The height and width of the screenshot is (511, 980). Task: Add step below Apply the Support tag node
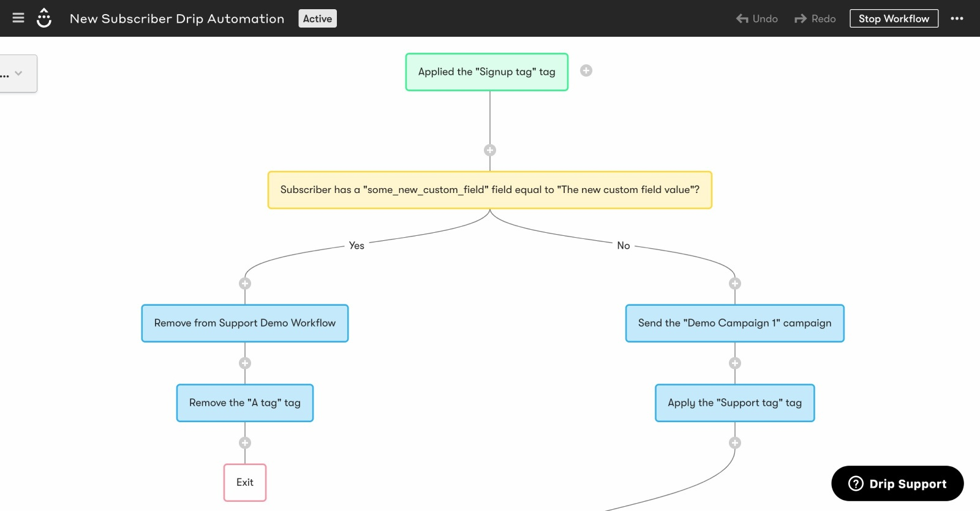click(x=735, y=442)
